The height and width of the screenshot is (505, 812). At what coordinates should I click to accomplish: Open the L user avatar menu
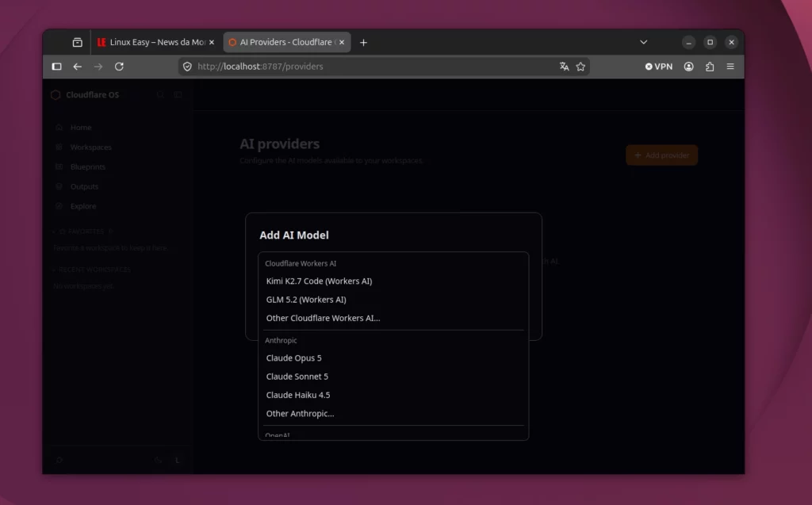(x=177, y=460)
